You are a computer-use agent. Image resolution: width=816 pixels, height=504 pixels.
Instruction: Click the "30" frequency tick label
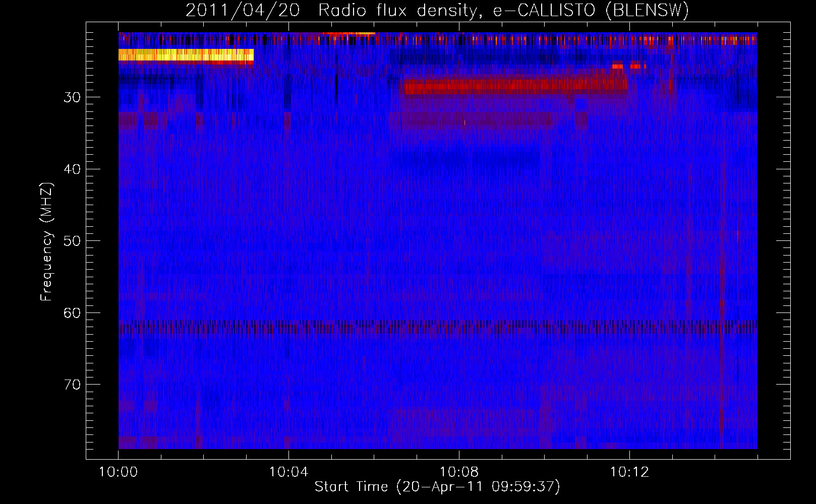pos(72,97)
